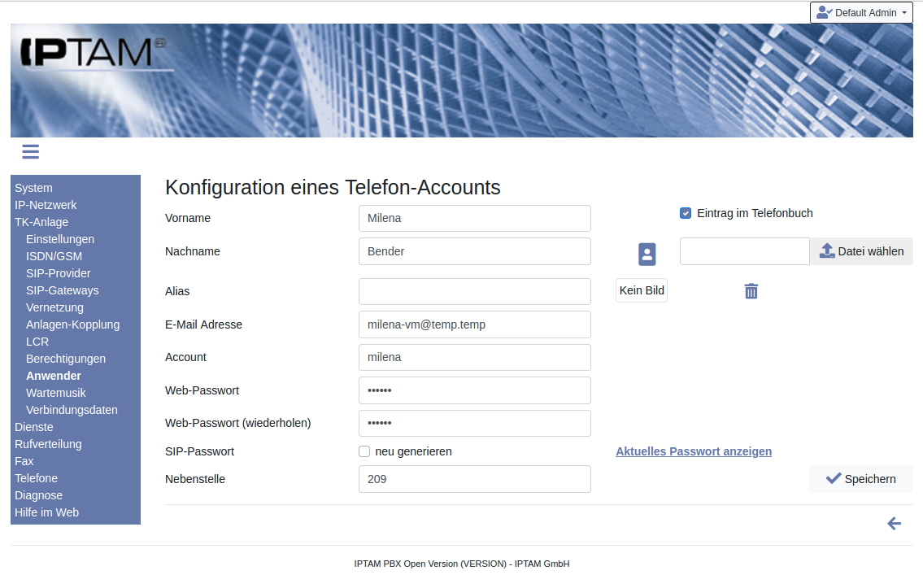Click the trash icon to delete picture
The width and height of the screenshot is (923, 588).
pos(751,291)
